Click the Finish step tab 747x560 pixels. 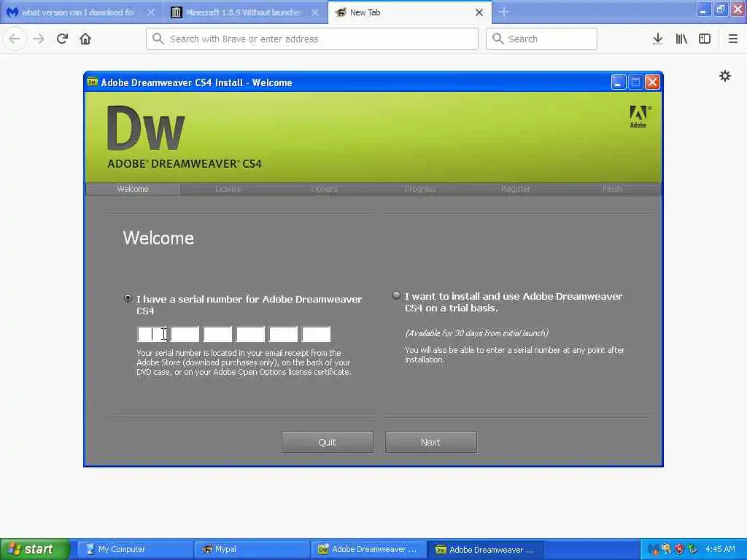pos(613,189)
